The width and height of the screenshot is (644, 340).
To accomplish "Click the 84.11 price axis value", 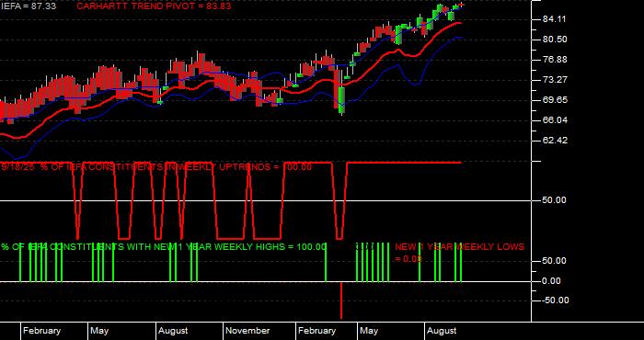I will click(556, 19).
